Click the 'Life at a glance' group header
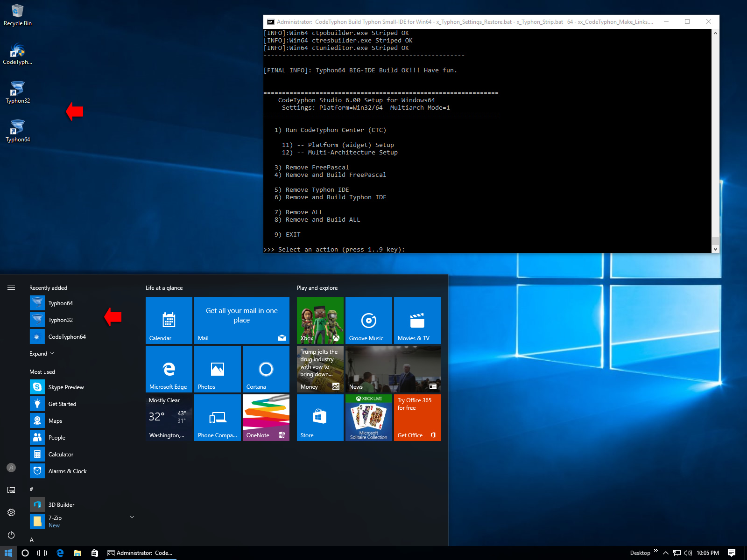 point(164,288)
